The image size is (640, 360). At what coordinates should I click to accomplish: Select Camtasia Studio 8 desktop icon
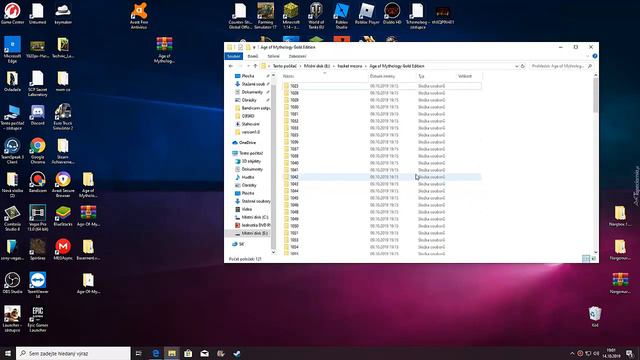tap(12, 218)
